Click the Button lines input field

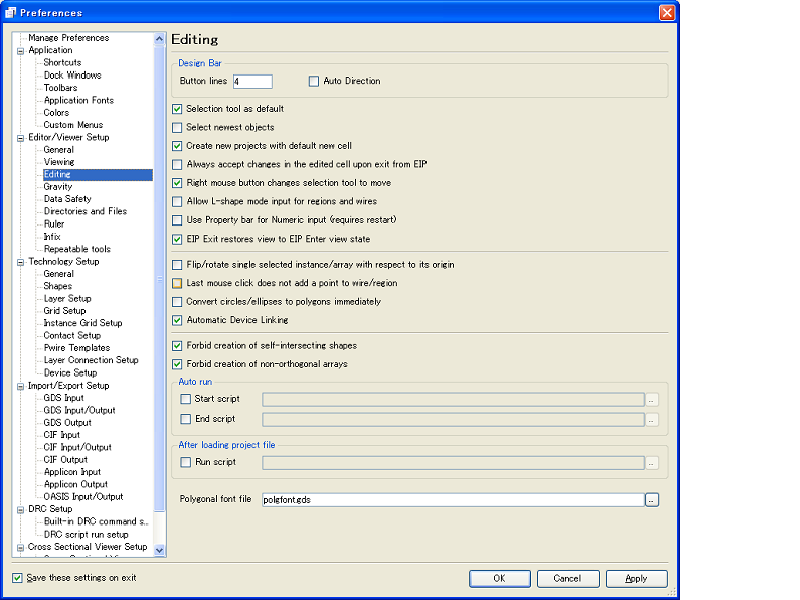[x=252, y=81]
